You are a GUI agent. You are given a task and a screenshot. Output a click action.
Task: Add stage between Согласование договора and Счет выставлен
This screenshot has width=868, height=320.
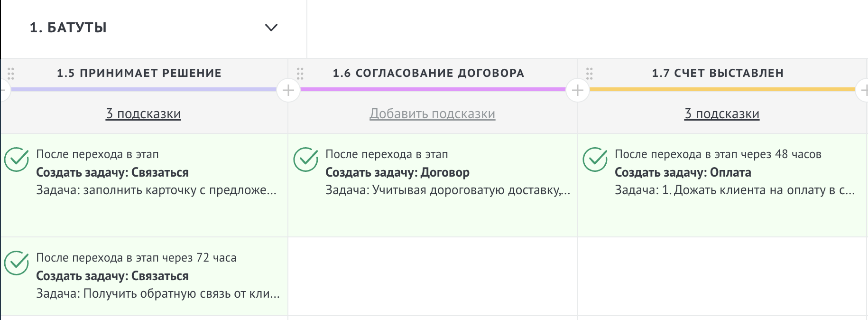pyautogui.click(x=578, y=90)
